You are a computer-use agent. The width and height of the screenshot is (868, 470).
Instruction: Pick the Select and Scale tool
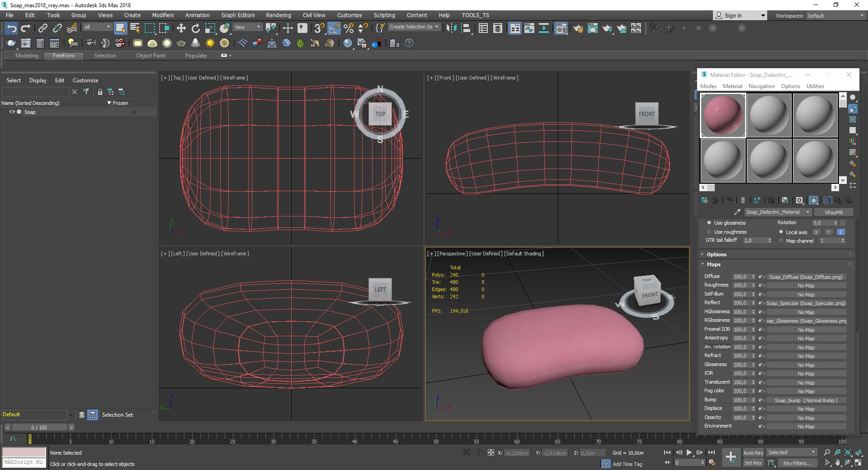coord(210,28)
